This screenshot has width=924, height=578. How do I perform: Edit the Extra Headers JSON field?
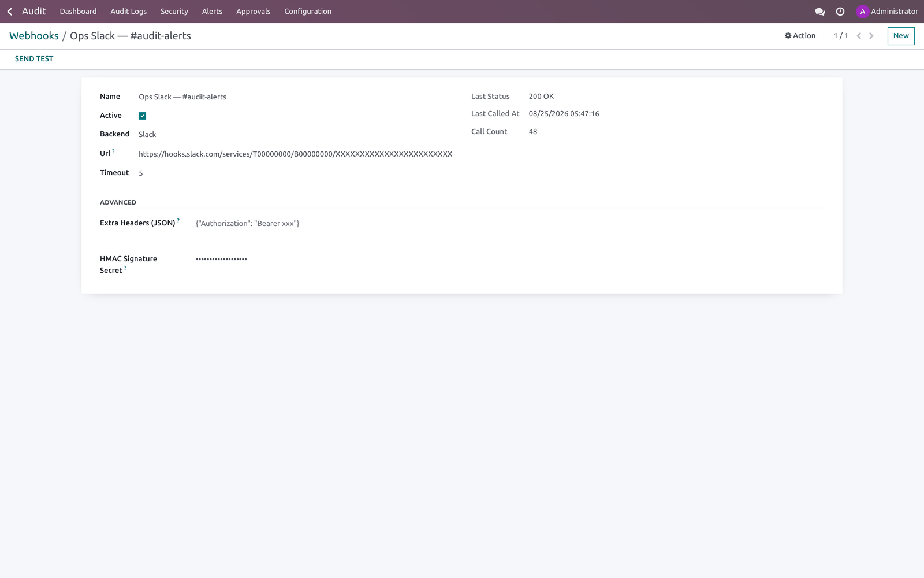point(509,223)
